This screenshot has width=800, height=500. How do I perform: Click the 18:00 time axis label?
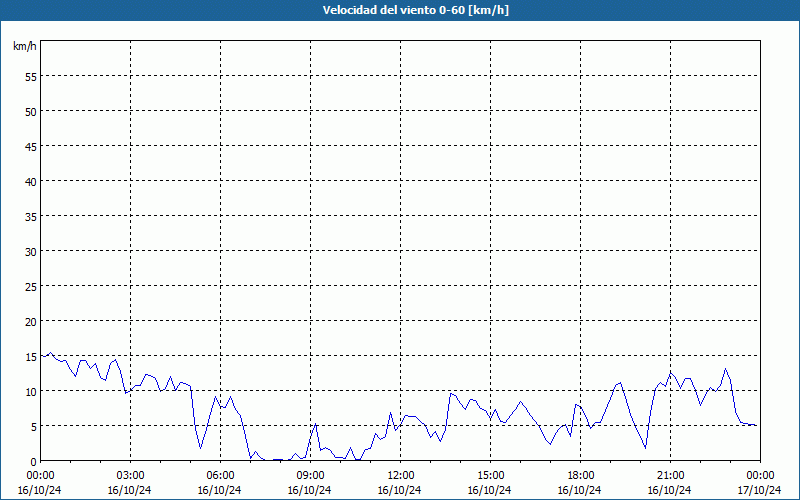(581, 476)
